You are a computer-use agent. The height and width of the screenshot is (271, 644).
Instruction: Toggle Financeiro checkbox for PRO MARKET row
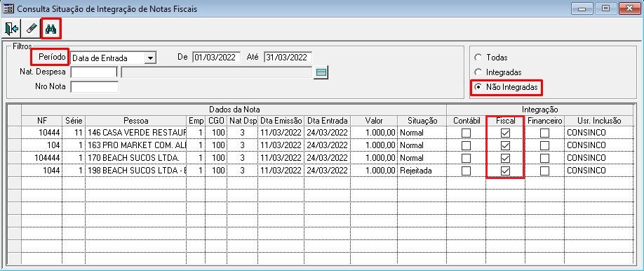[x=544, y=145]
